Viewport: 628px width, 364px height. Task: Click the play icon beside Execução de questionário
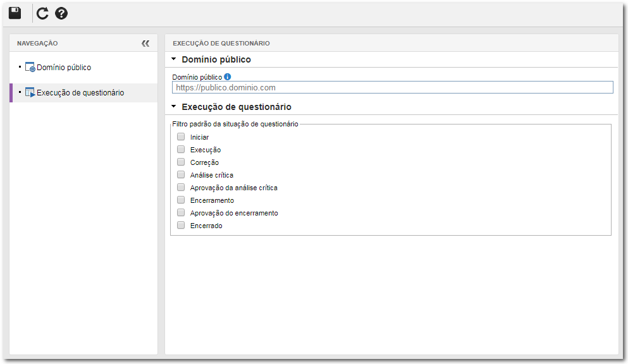click(x=30, y=92)
